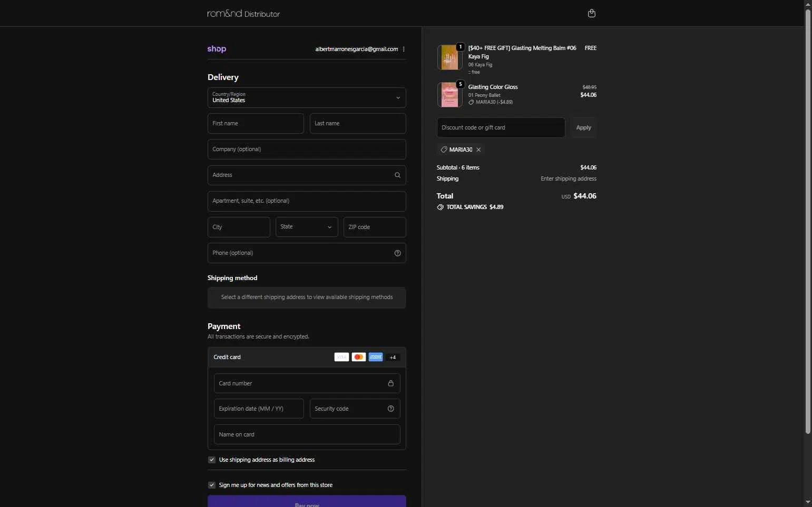Click the FREE price label
The height and width of the screenshot is (507, 812).
[591, 48]
